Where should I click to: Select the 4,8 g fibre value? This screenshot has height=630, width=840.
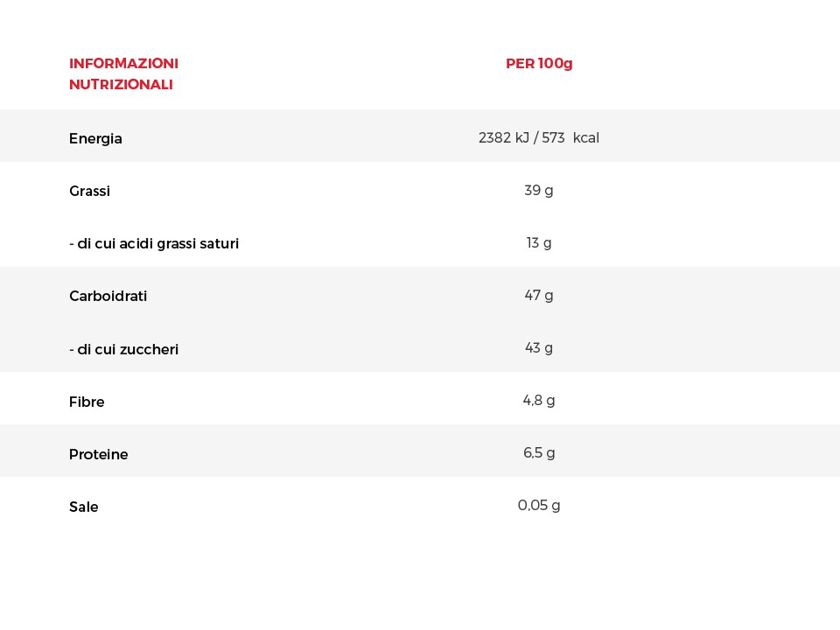coord(538,401)
